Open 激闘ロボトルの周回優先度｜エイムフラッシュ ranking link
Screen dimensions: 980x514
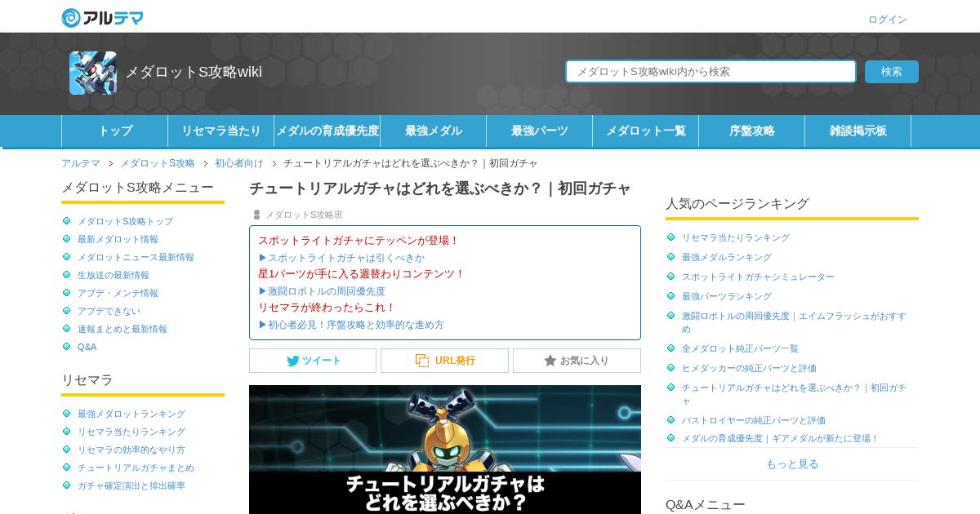[794, 322]
